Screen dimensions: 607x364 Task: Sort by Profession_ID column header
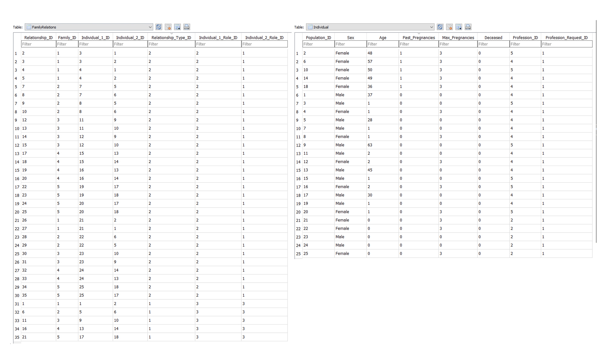click(x=525, y=38)
